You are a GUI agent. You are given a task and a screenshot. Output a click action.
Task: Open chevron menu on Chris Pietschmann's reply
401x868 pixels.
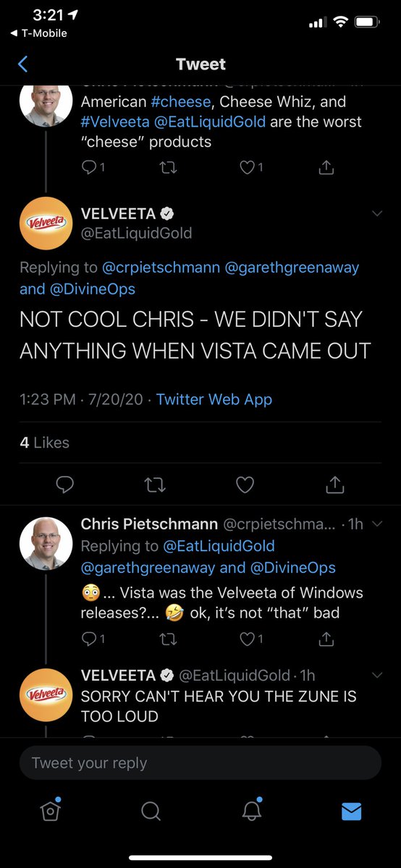coord(376,524)
